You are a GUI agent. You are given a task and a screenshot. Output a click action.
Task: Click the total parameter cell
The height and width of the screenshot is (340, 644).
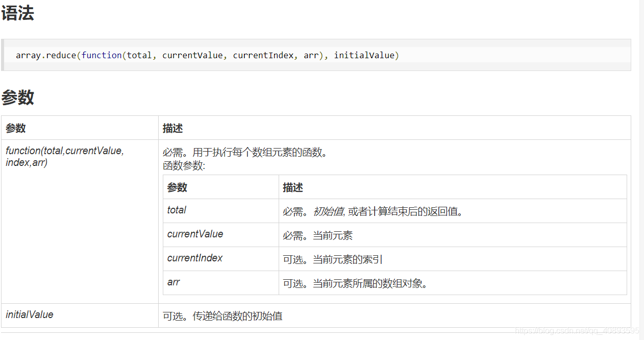coord(221,211)
